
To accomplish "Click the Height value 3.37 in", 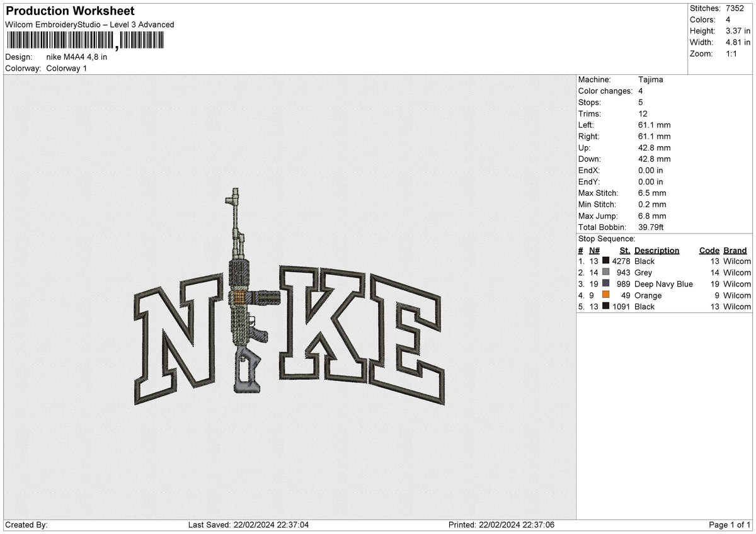I will click(739, 31).
